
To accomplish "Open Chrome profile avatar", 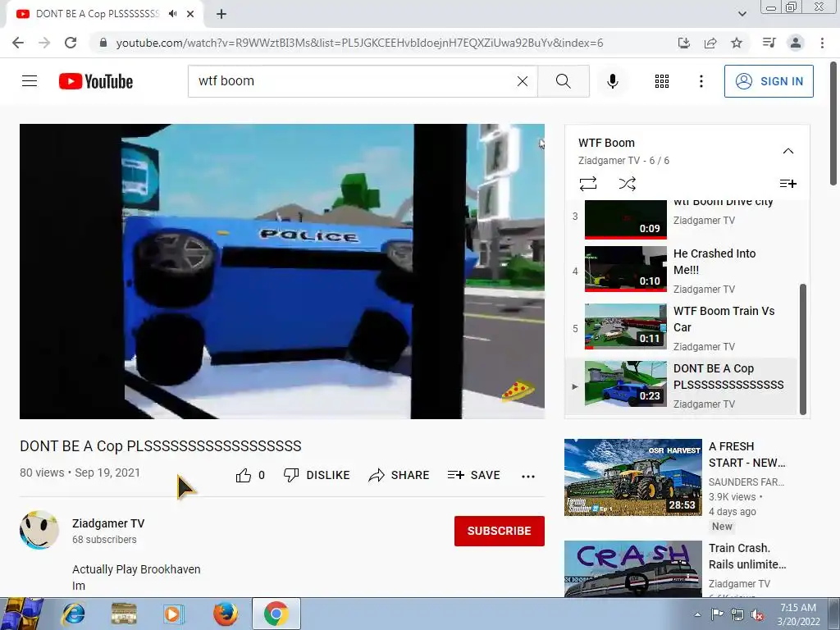I will 796,43.
